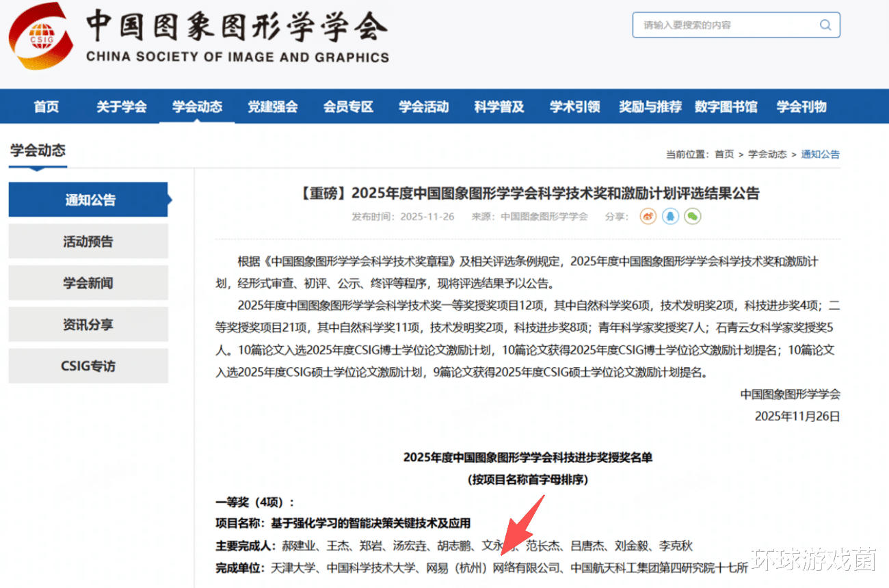
Task: Open the 会员专区 menu item
Action: pyautogui.click(x=348, y=107)
